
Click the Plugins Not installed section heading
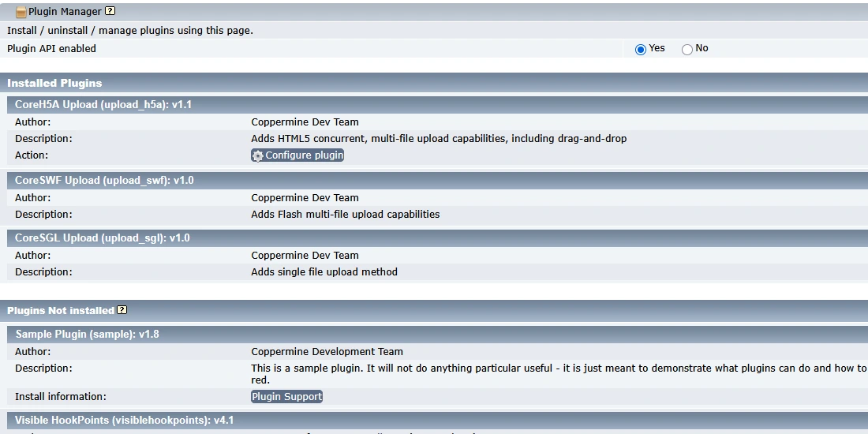click(x=61, y=311)
